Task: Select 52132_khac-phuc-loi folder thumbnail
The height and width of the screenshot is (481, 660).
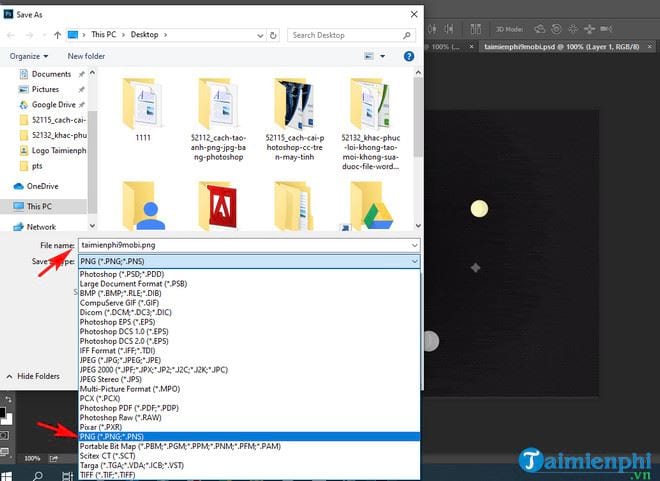Action: [370, 104]
